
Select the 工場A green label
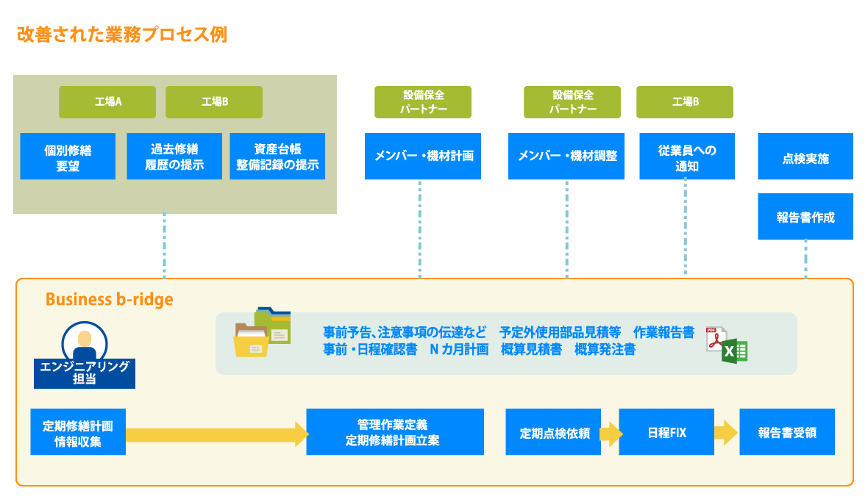tap(107, 102)
